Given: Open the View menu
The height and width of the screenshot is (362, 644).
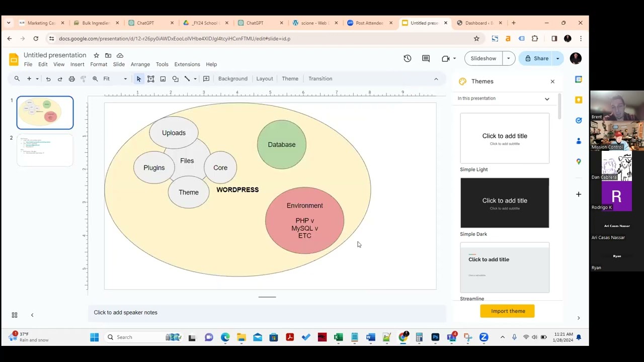Looking at the screenshot, I should (59, 64).
